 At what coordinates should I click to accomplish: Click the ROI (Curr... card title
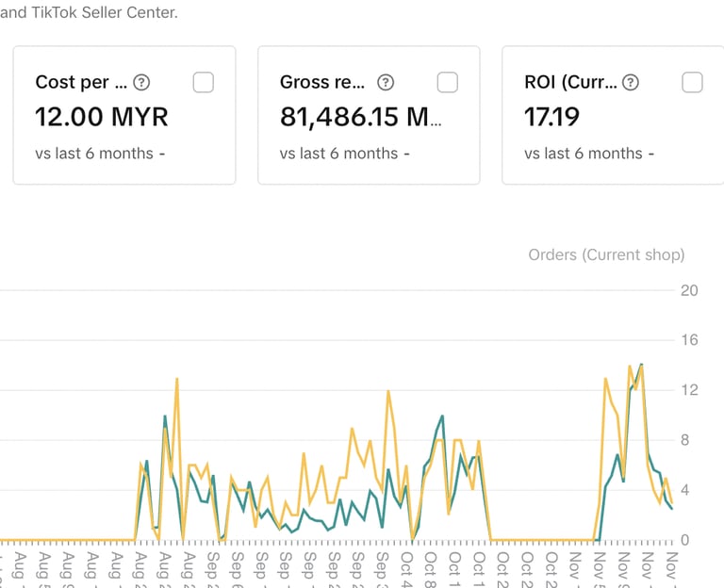(x=570, y=83)
